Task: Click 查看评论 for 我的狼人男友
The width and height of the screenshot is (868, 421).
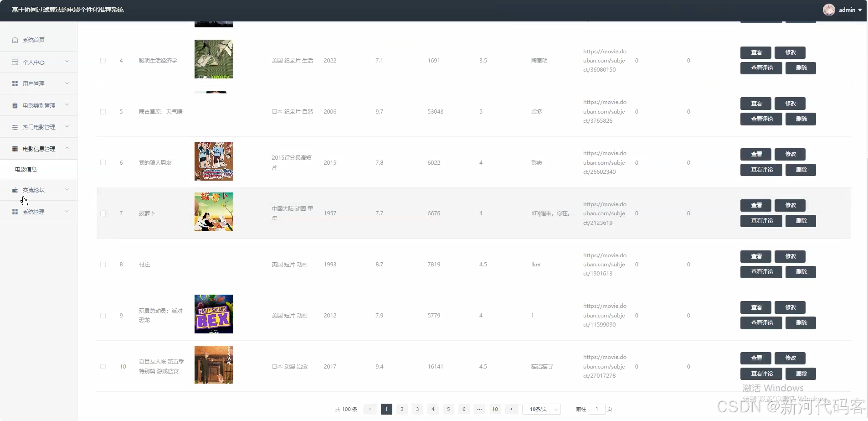Action: 761,170
